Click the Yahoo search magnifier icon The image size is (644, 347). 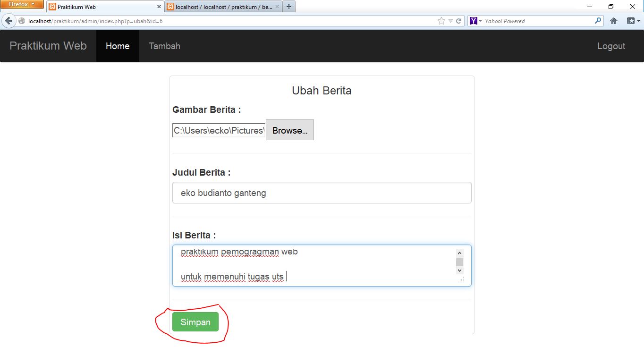(598, 20)
